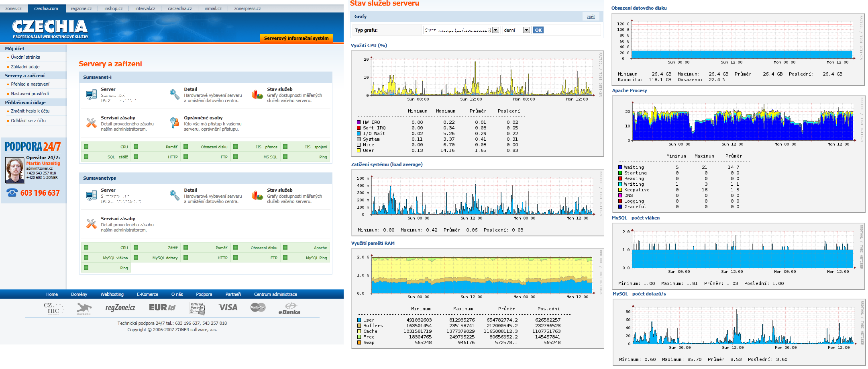
Task: Click MySQL Ping status item
Action: click(x=305, y=258)
